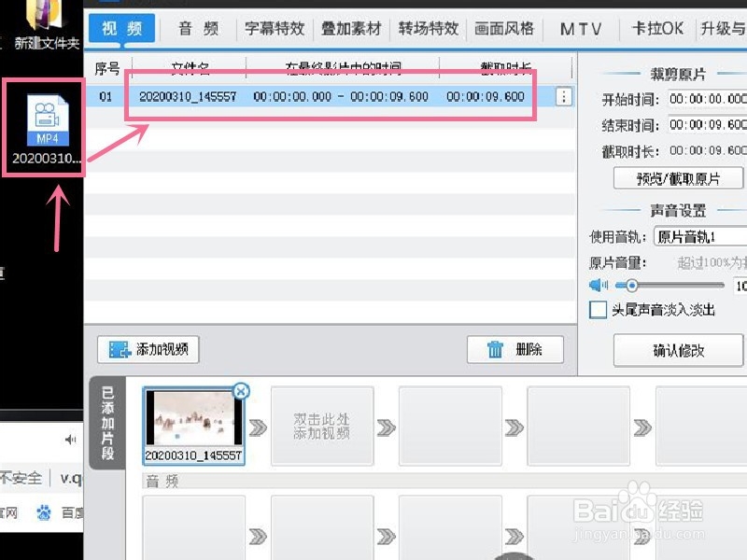Select the 20200310_145557 clip thumbnail

point(194,425)
